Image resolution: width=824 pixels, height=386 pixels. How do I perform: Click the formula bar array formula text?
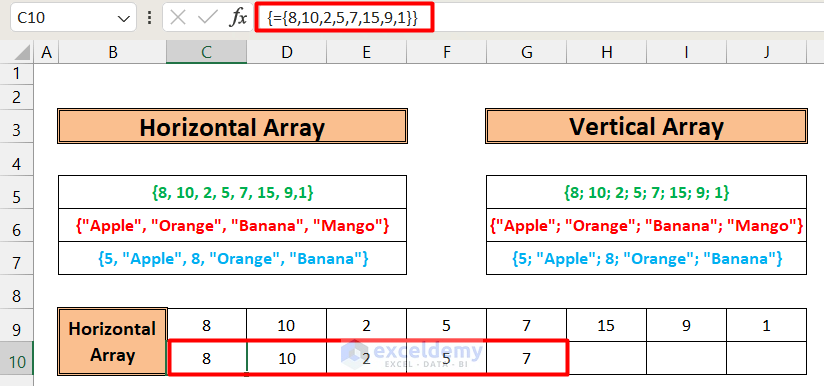(x=343, y=18)
